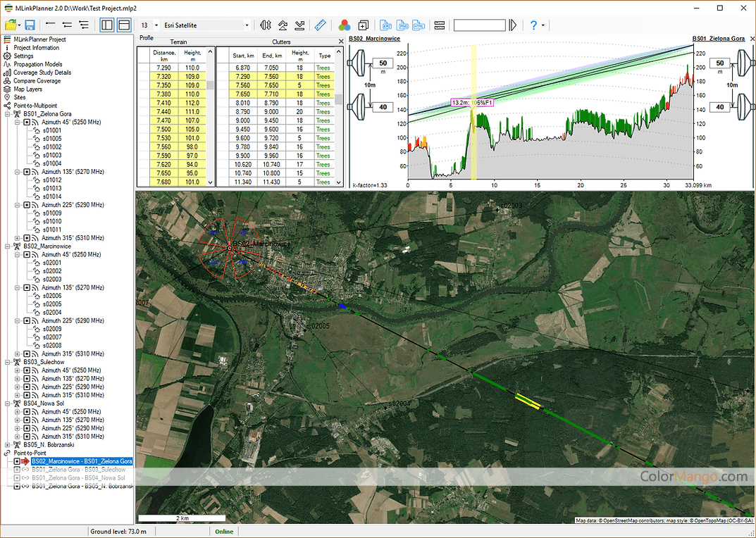Select Coverage Study Details tree entry
This screenshot has width=756, height=538.
click(x=42, y=73)
